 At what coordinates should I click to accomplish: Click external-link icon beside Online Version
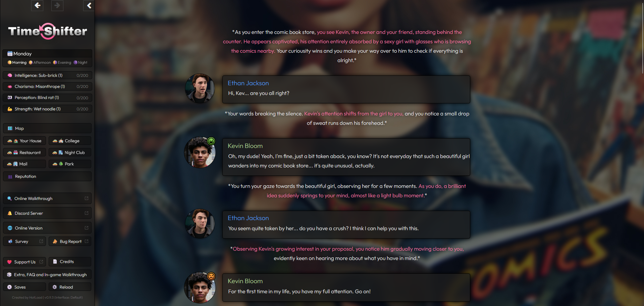(87, 228)
